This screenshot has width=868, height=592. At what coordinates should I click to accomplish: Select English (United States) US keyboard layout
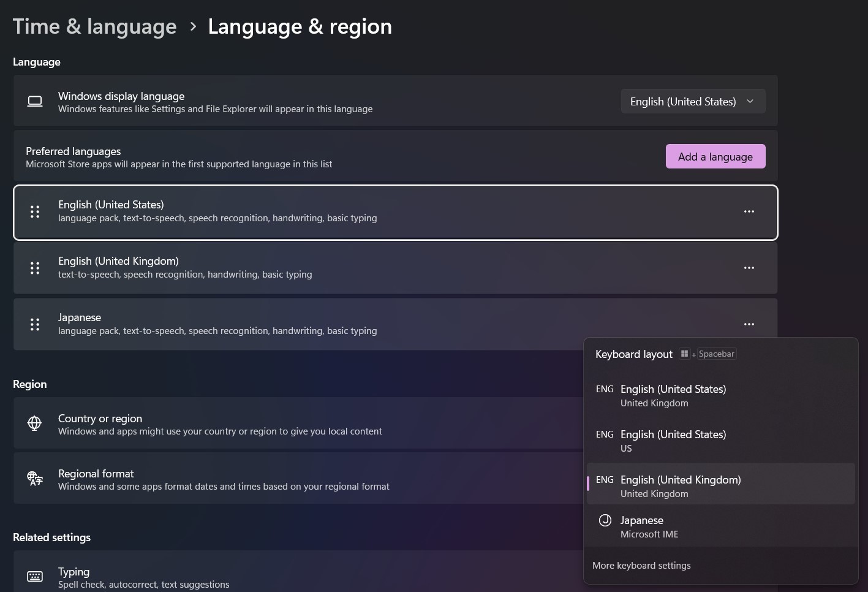pyautogui.click(x=720, y=441)
